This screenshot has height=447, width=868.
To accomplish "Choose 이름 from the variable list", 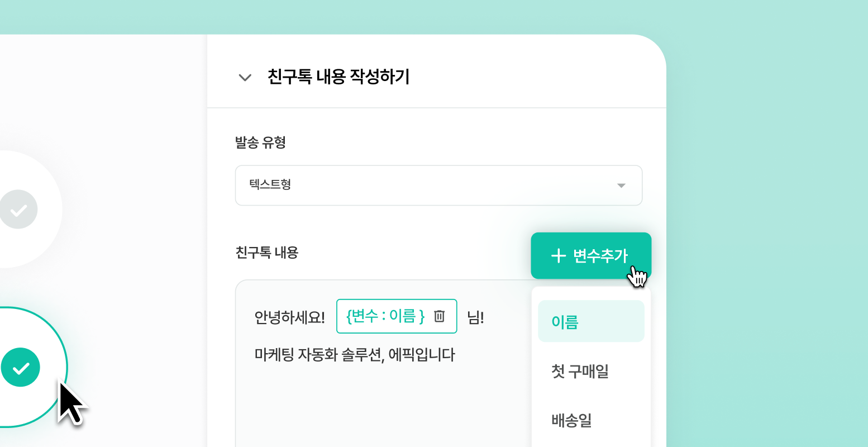I will pyautogui.click(x=590, y=321).
